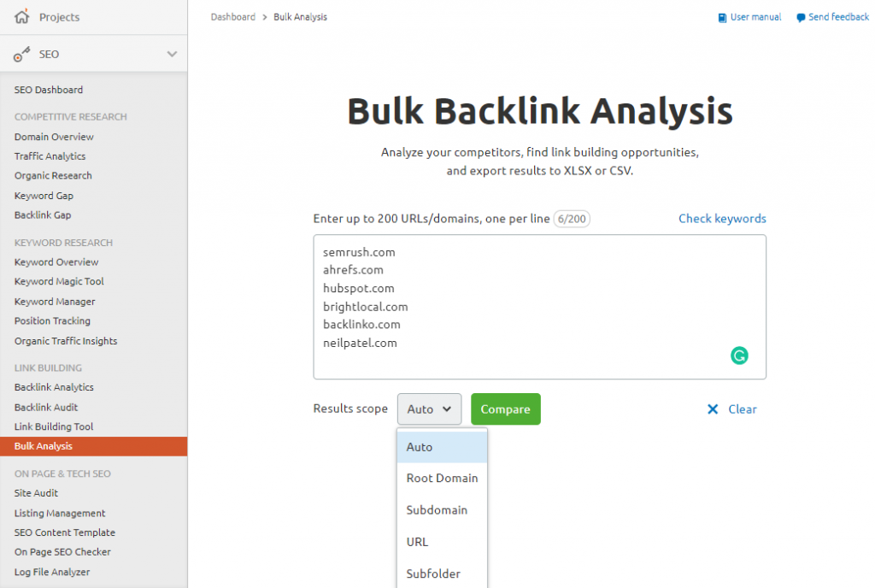
Task: Go to Dashboard breadcrumb
Action: click(x=232, y=17)
